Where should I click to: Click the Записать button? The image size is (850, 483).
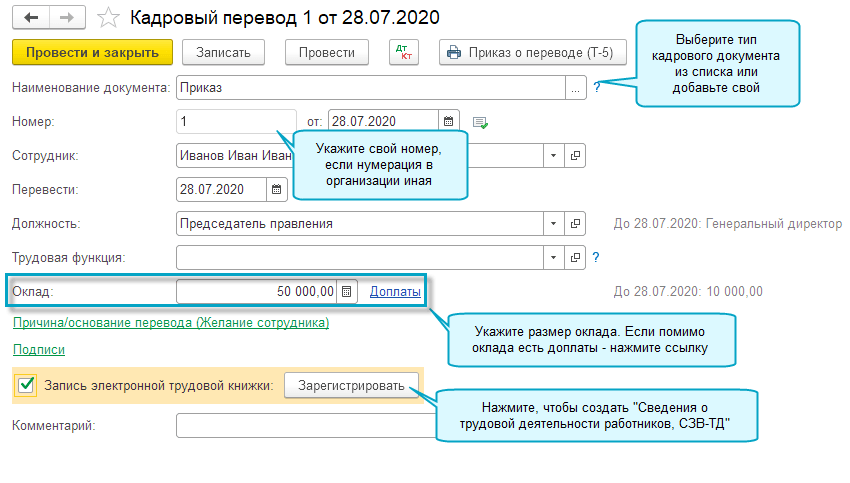click(x=229, y=52)
